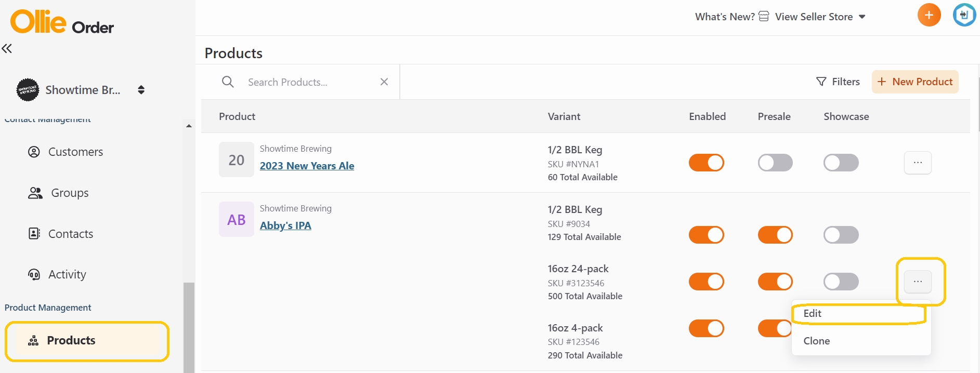Viewport: 980px width, 373px height.
Task: Toggle Presale for the 16oz 4-pack variant
Action: [775, 328]
